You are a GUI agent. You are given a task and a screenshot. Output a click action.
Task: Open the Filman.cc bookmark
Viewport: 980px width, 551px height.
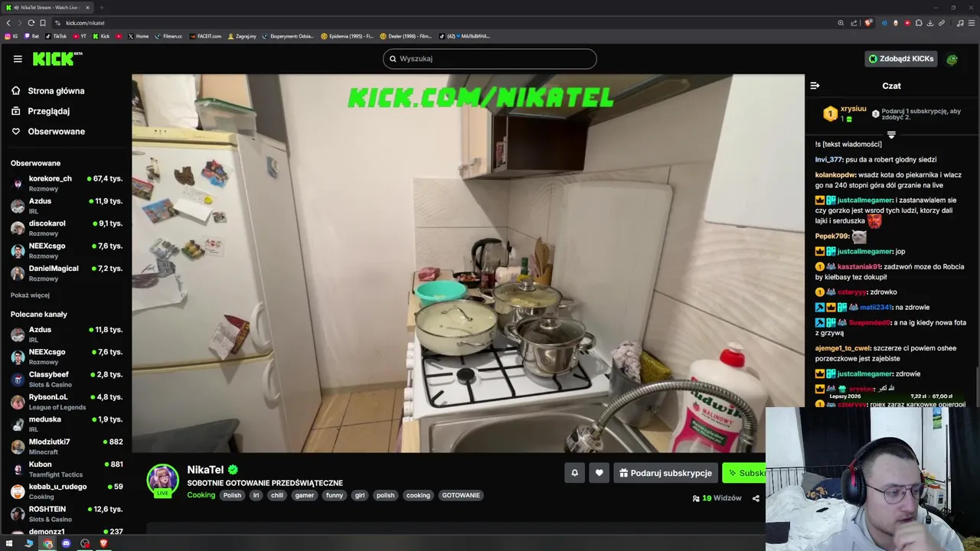(168, 36)
